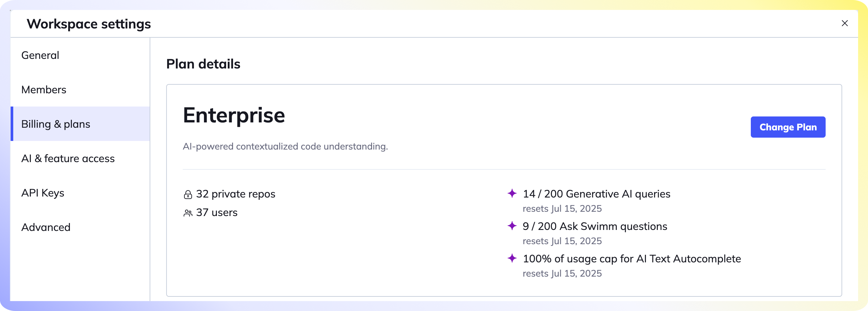Click "9 / 200 Ask Swimm questions" text

[595, 226]
